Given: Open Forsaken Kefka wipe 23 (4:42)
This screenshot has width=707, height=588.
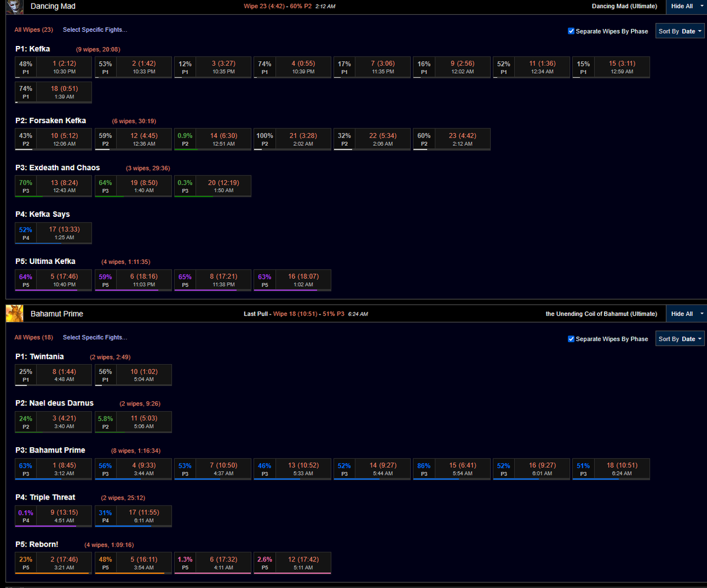Looking at the screenshot, I should click(x=452, y=140).
